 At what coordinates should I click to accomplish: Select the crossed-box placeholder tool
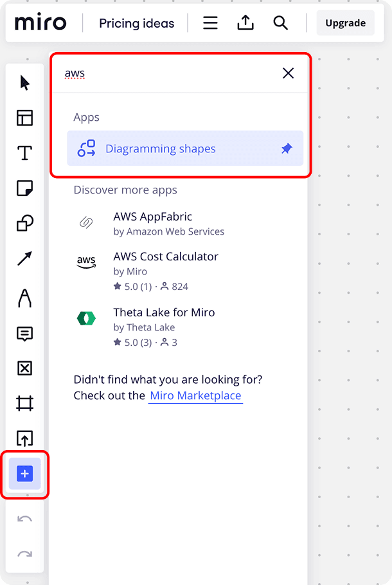click(x=24, y=368)
